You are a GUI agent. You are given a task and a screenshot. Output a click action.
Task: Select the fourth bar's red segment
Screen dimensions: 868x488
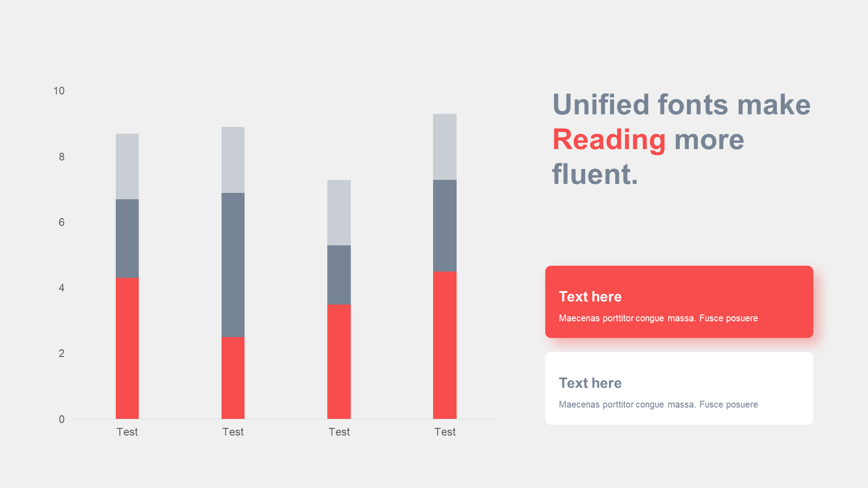pyautogui.click(x=445, y=345)
